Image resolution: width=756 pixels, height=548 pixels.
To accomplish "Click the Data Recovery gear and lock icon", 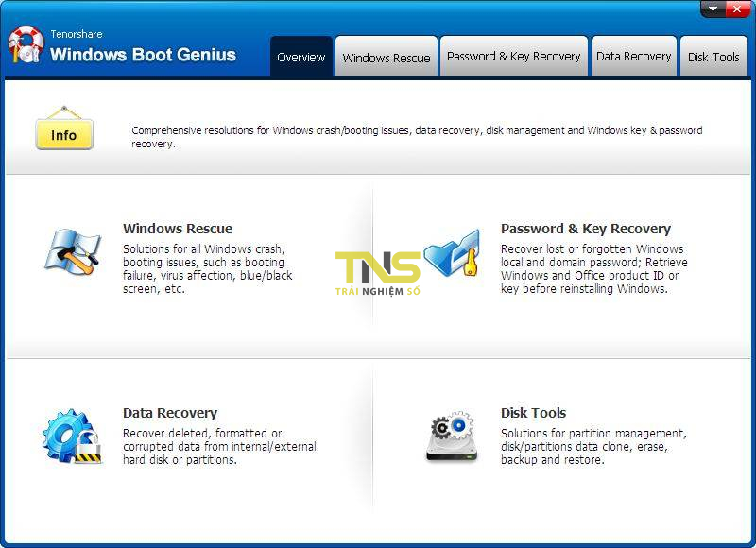I will point(72,437).
